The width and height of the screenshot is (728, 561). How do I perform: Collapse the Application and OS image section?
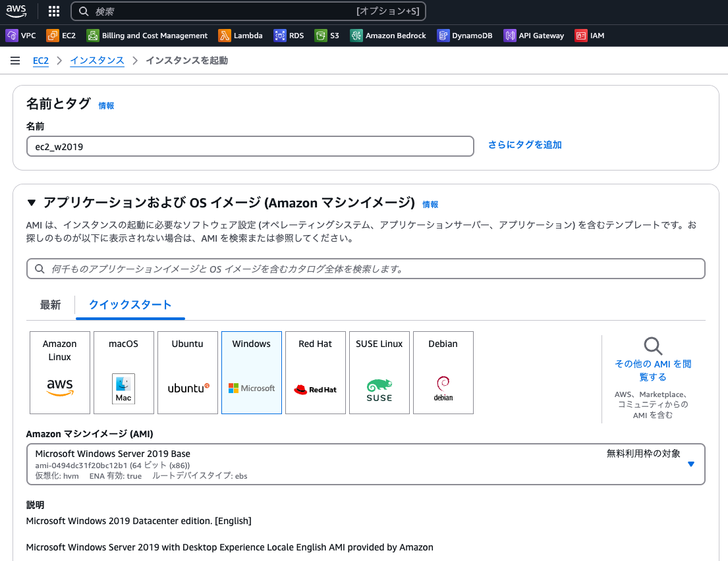pyautogui.click(x=32, y=202)
